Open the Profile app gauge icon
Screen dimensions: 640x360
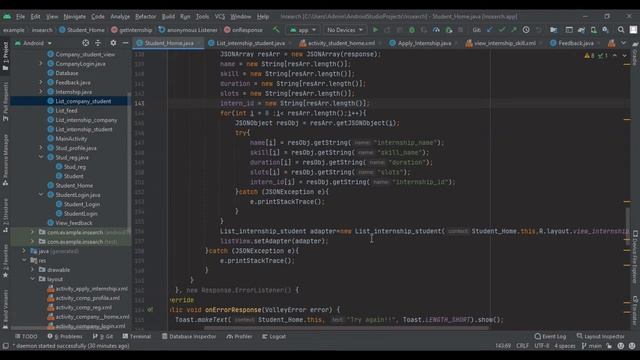tap(436, 30)
